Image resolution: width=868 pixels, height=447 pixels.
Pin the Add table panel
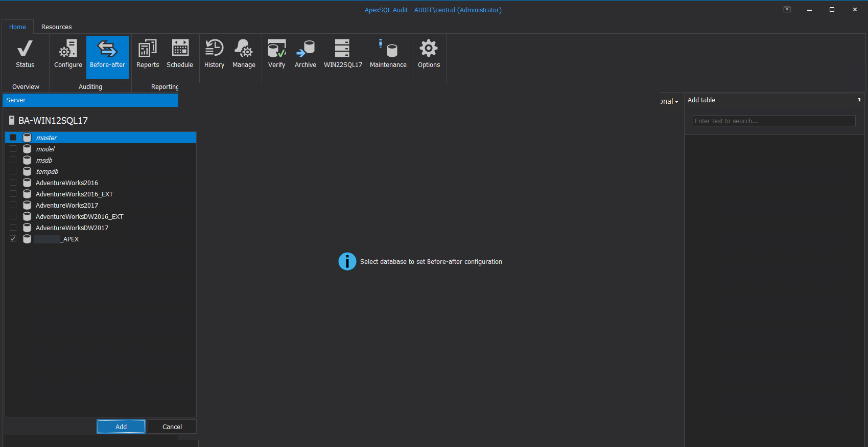point(859,100)
